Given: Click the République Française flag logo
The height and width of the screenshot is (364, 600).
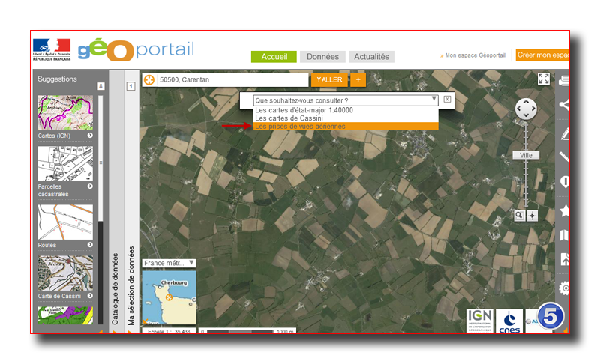Looking at the screenshot, I should (52, 49).
